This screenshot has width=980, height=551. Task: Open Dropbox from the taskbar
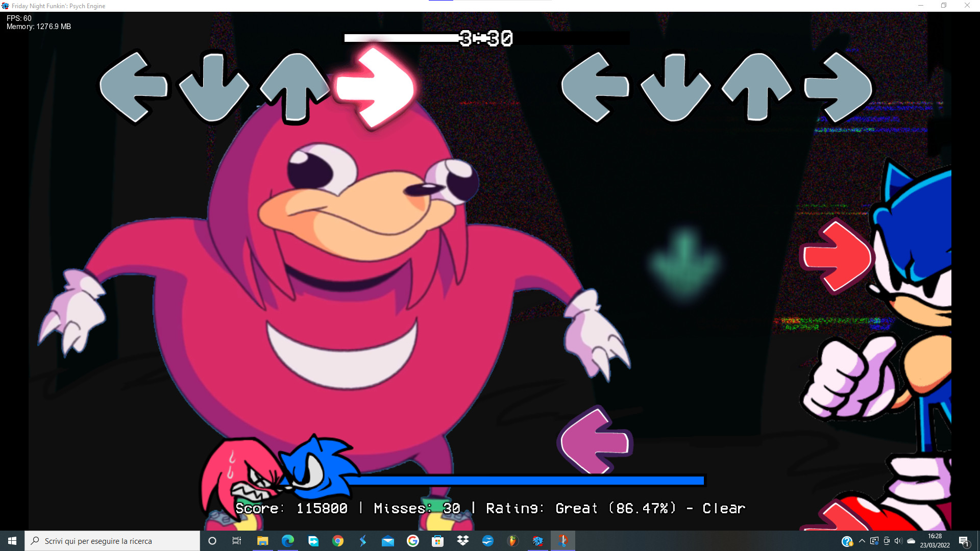pos(462,541)
